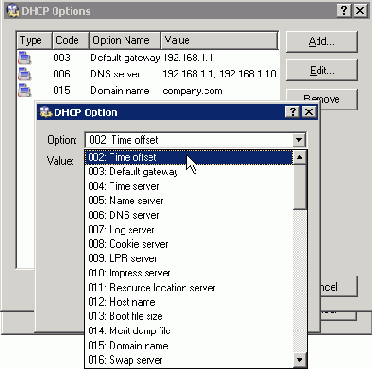Click the Code column header
372x369 pixels.
coord(71,41)
